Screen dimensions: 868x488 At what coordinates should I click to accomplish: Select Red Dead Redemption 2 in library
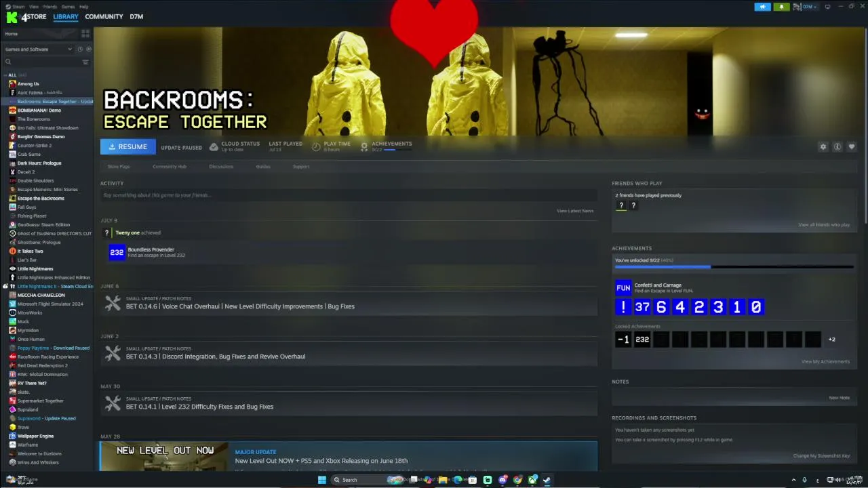[43, 366]
